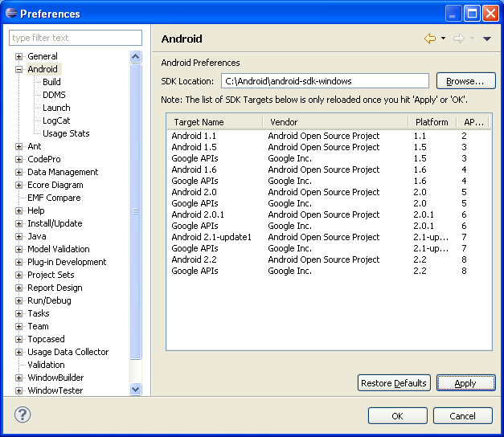Screen dimensions: 504x437
Task: Select the Android 1.1 target row
Action: [x=329, y=136]
